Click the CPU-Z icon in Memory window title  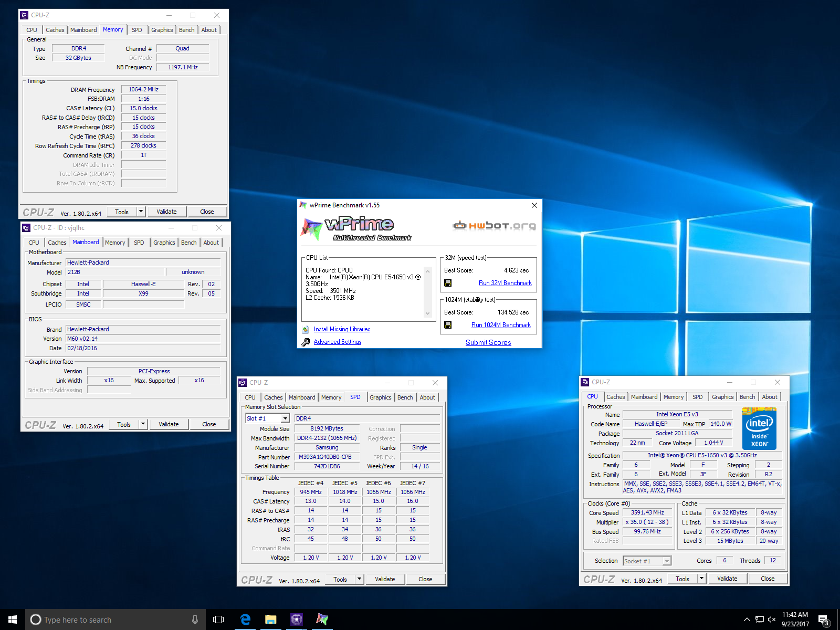[x=24, y=15]
